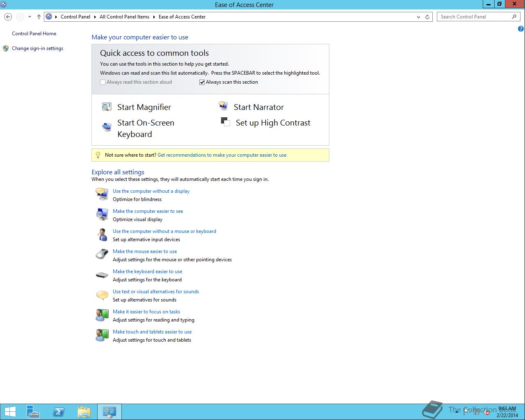Select 'All Control Panel Items' in the breadcrumb

point(124,17)
